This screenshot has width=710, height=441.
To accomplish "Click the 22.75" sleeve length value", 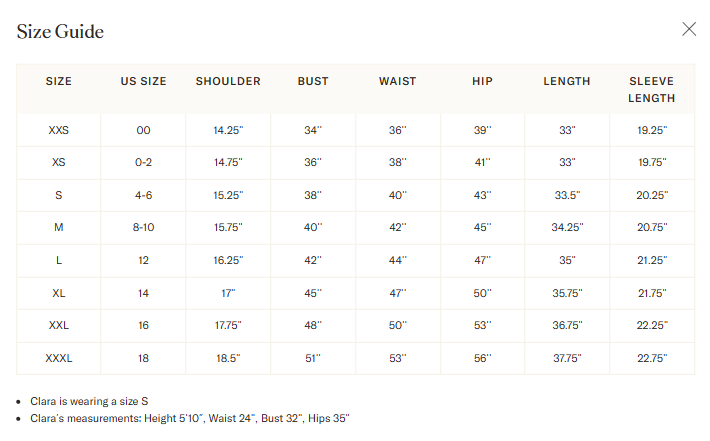I will [x=652, y=358].
